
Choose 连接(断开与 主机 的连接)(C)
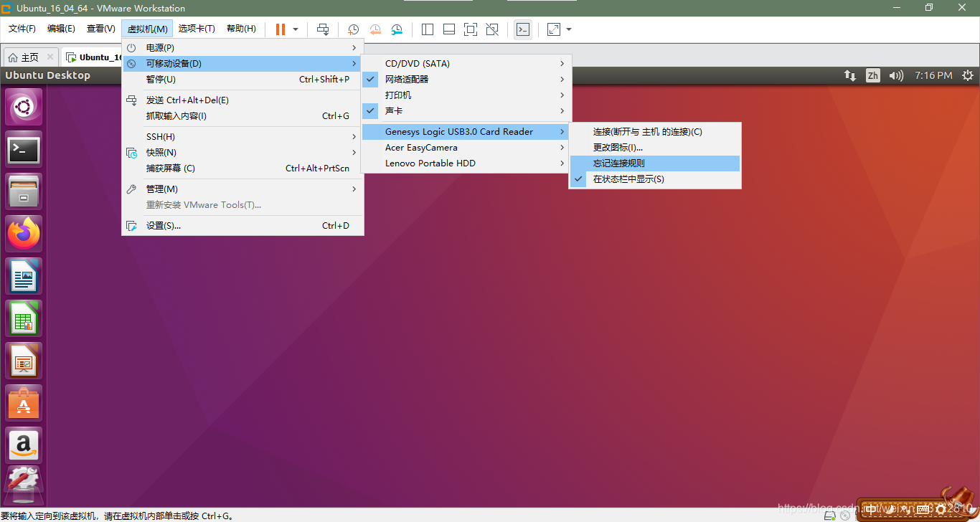coord(655,132)
